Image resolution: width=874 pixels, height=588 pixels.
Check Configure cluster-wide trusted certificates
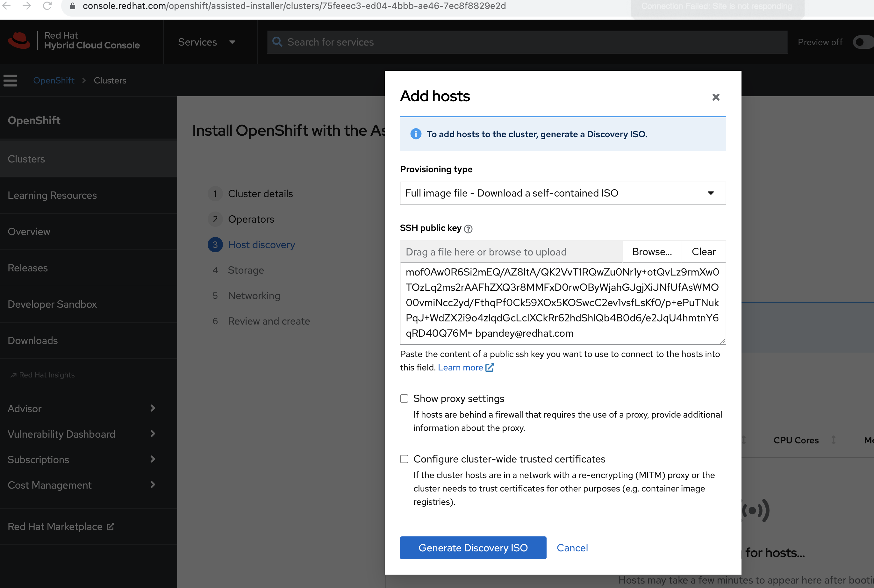[404, 459]
